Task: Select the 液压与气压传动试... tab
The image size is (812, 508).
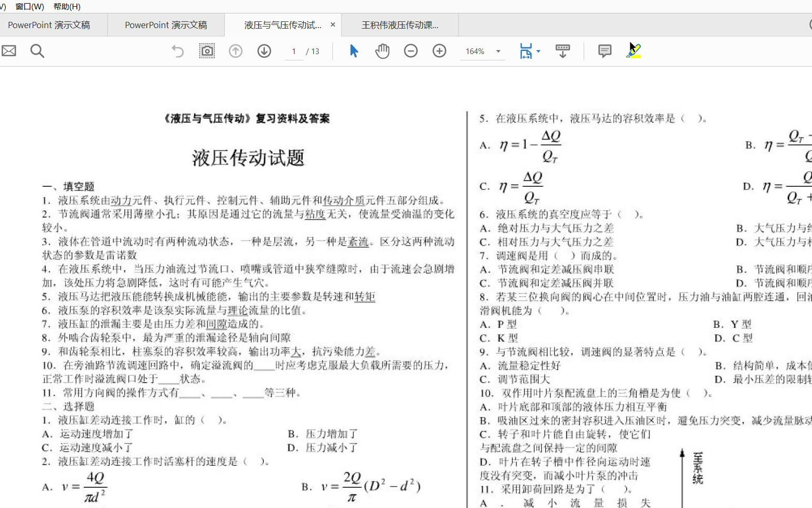Action: (283, 25)
